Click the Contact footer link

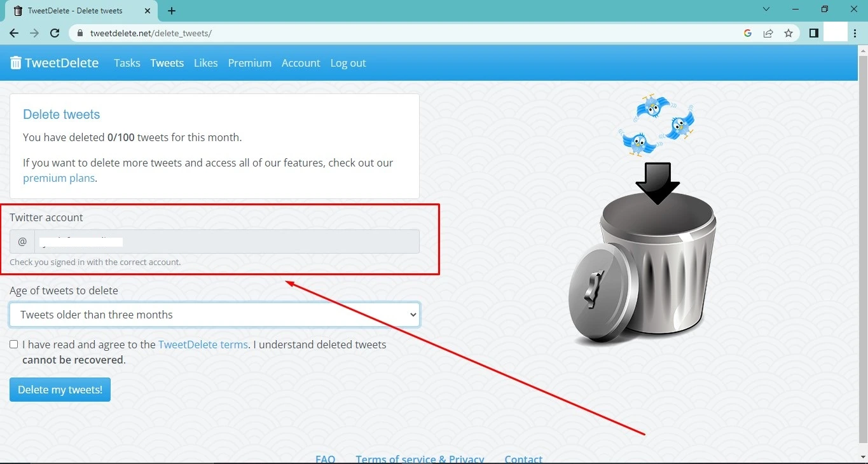pyautogui.click(x=523, y=458)
